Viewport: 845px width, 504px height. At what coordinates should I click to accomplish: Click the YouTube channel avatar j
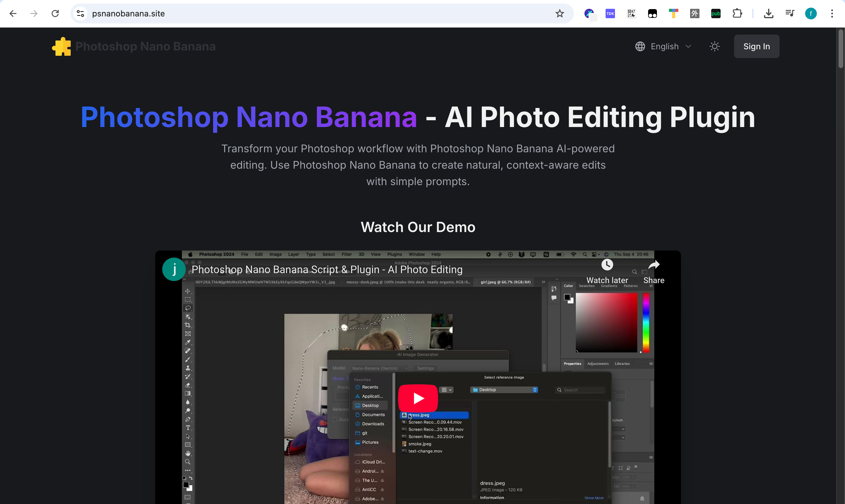[x=174, y=269]
